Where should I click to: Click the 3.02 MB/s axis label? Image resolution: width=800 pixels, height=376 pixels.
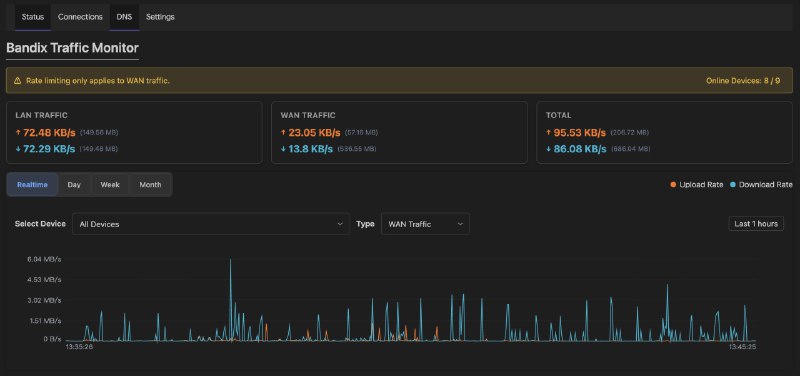click(x=44, y=300)
